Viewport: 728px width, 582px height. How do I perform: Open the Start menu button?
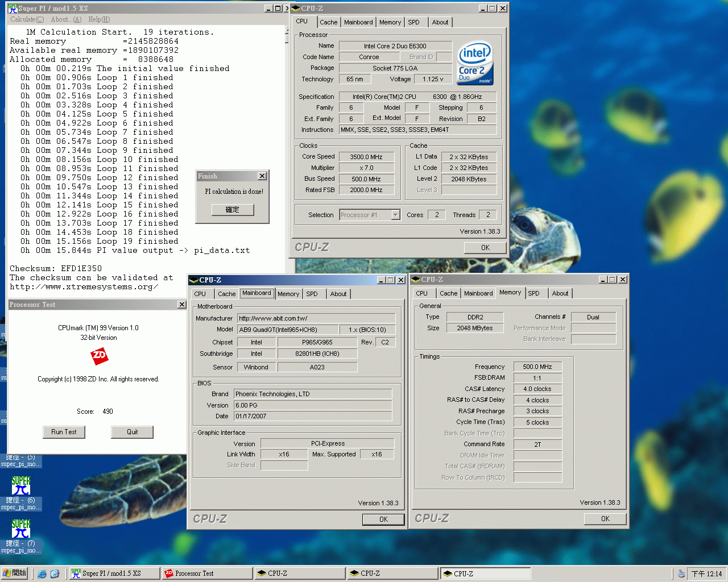click(x=15, y=573)
